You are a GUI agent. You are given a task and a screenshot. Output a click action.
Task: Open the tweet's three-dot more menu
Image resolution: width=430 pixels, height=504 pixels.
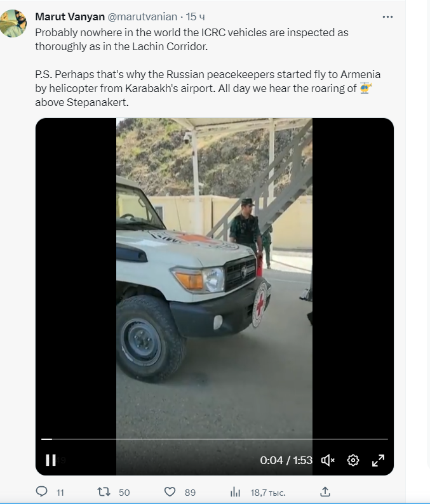click(387, 17)
